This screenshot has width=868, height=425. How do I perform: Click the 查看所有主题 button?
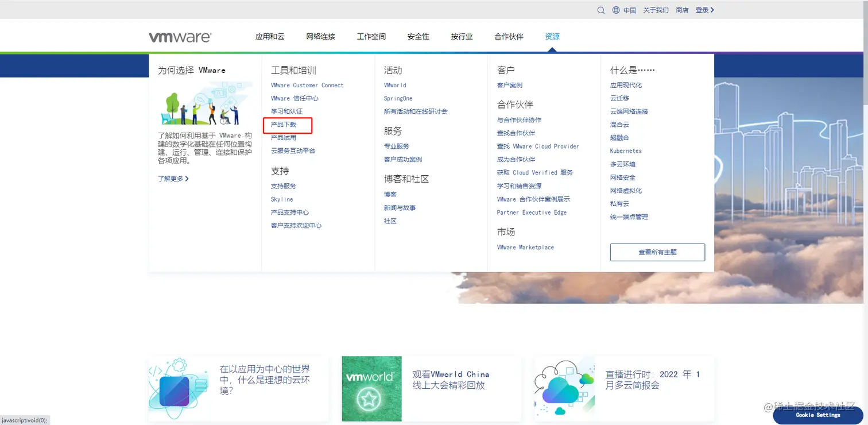pyautogui.click(x=657, y=252)
